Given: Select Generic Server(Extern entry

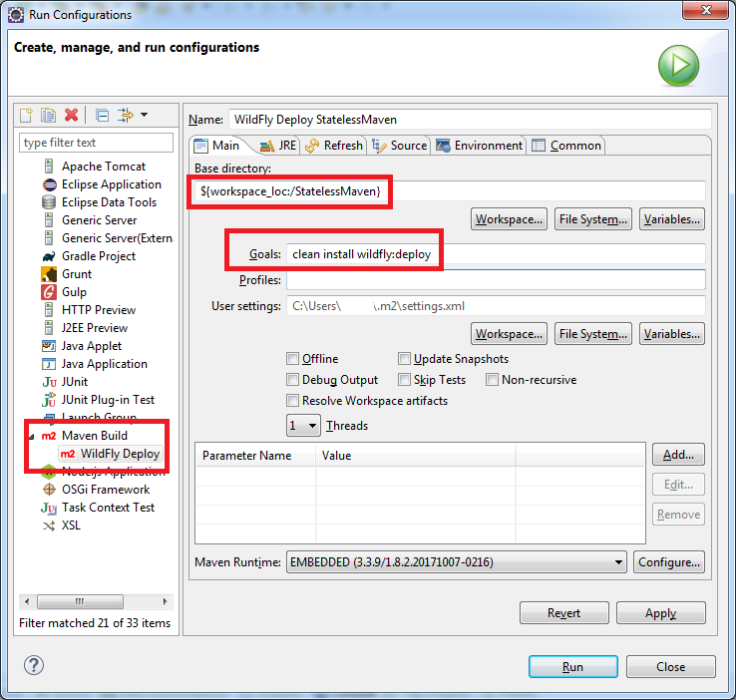Looking at the screenshot, I should click(x=117, y=238).
